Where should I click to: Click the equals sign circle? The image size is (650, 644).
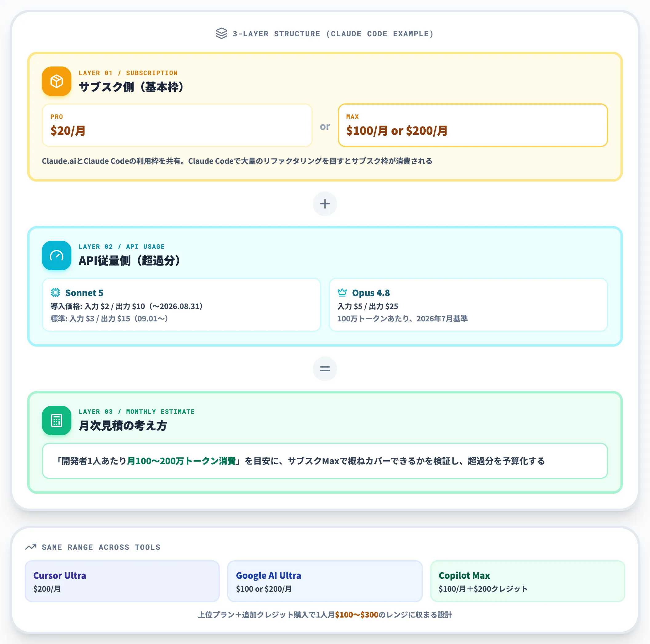pos(325,368)
